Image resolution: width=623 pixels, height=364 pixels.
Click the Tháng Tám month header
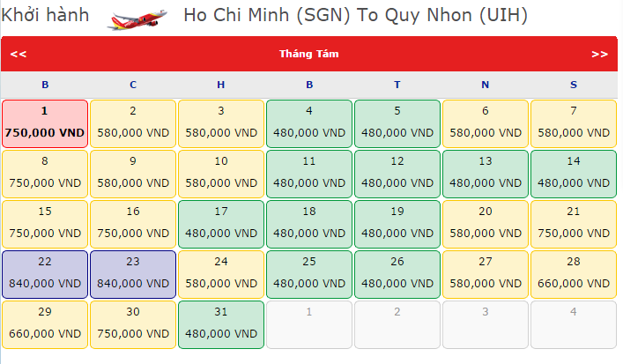pyautogui.click(x=309, y=54)
